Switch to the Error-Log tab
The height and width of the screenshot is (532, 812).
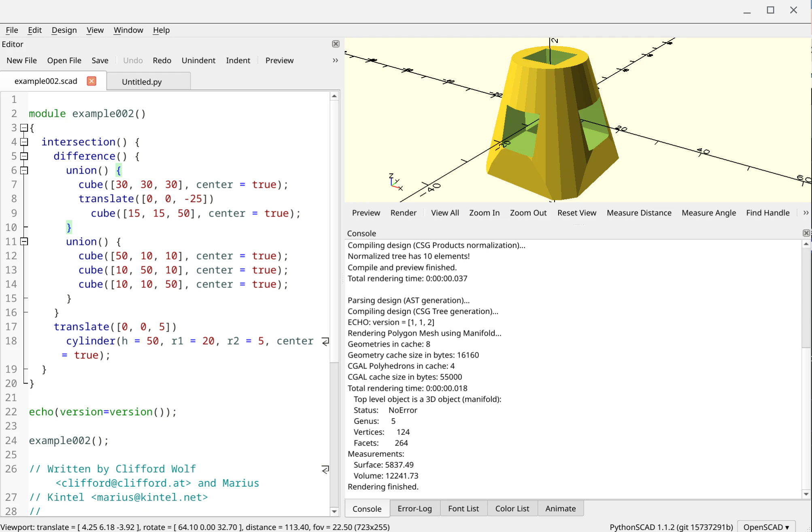pos(415,508)
